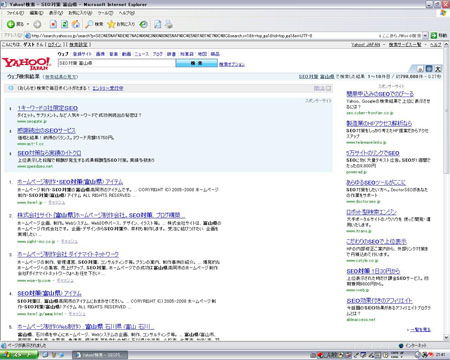
Task: Click the Internet zone globe in status bar
Action: [401, 346]
